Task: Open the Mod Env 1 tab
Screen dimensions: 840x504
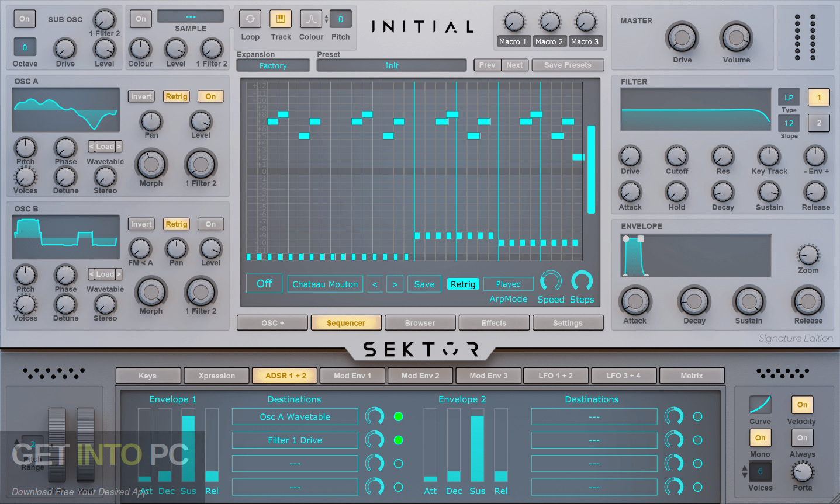Action: [x=352, y=376]
